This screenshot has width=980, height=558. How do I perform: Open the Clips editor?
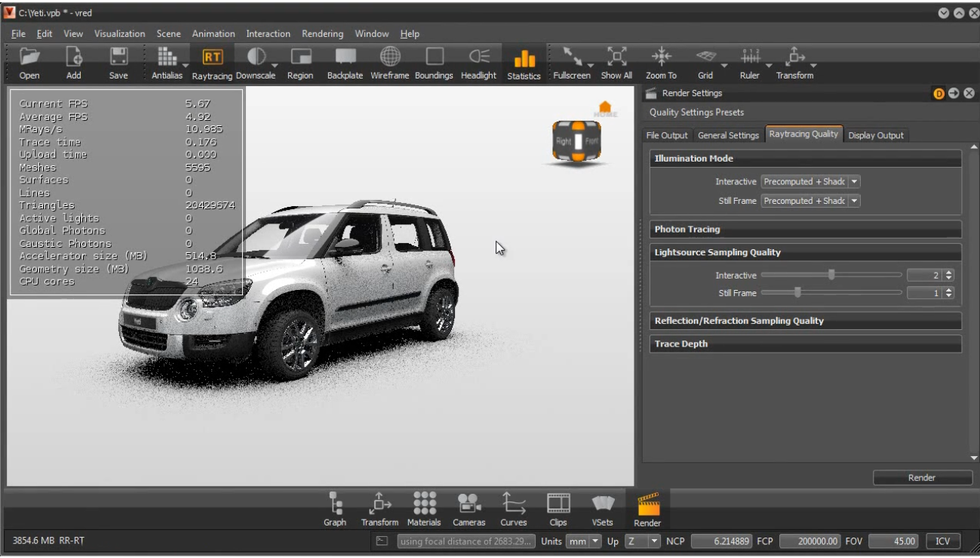tap(558, 510)
